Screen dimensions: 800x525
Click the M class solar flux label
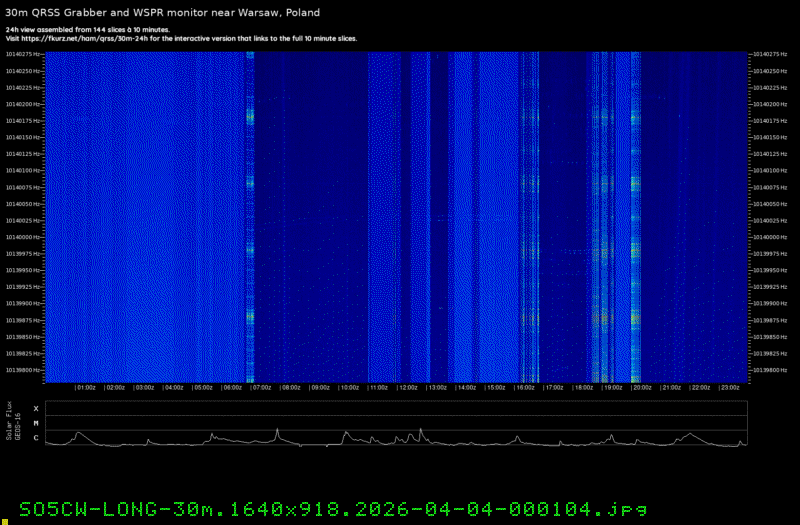click(36, 423)
